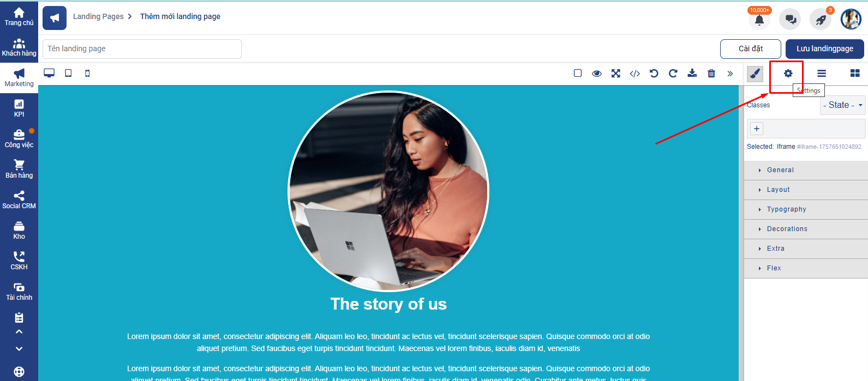868x381 pixels.
Task: Switch to mobile device preview
Action: (87, 73)
